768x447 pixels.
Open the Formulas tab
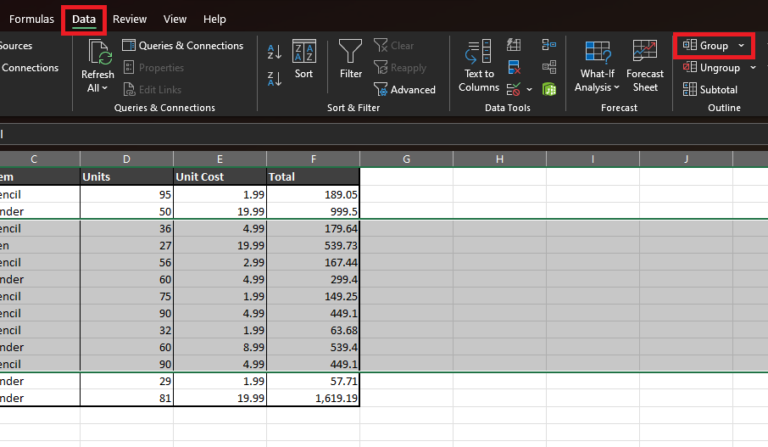pos(31,19)
